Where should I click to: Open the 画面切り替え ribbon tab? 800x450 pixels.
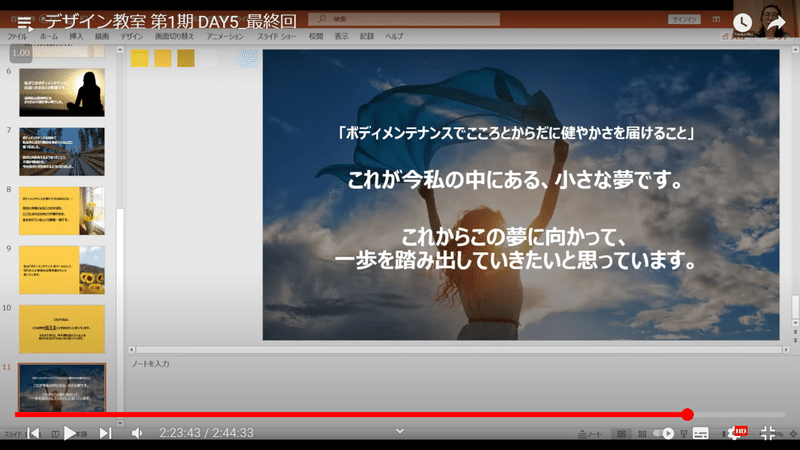pyautogui.click(x=174, y=37)
